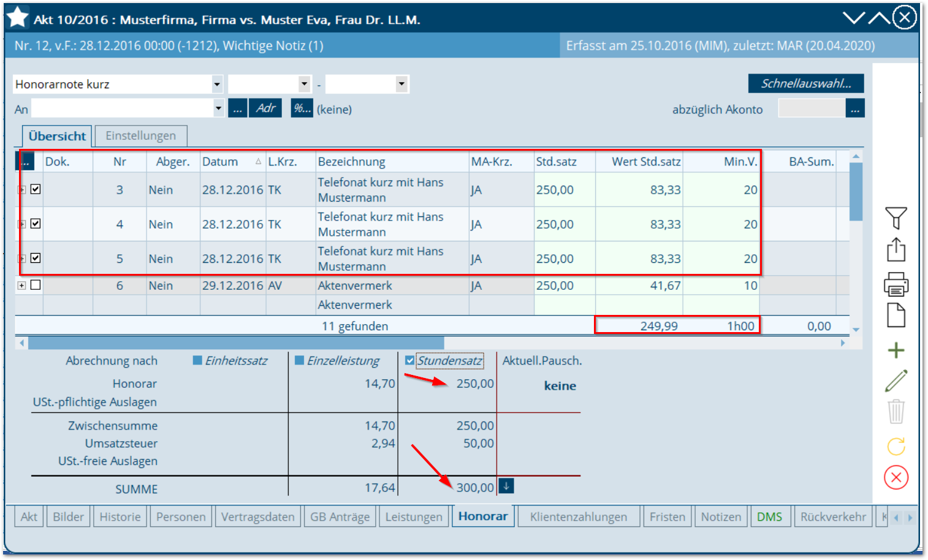Screen dimensions: 928x560
Task: Uncheck the checkbox for row Nr 5
Action: point(36,258)
